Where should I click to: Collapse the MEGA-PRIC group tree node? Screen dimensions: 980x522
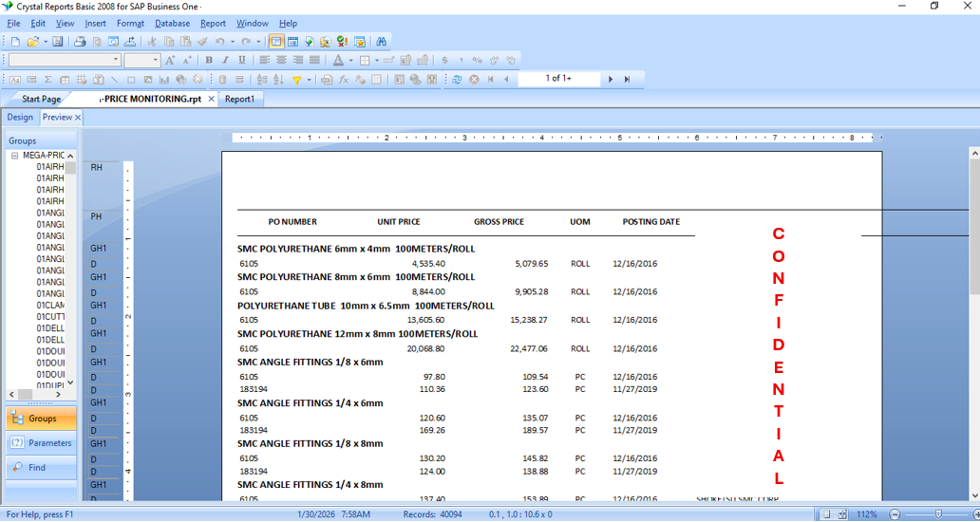[14, 156]
